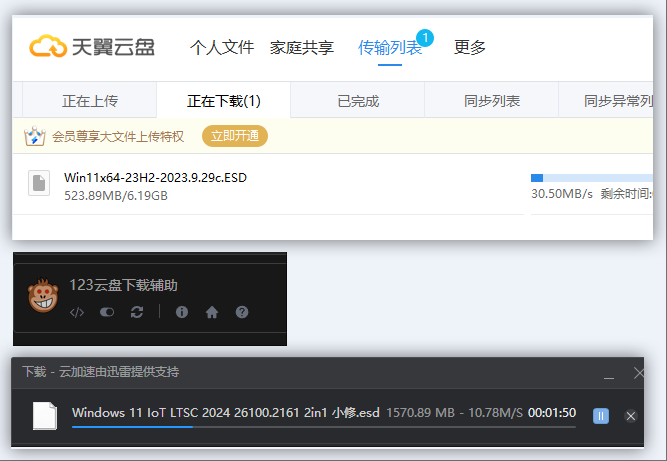This screenshot has height=461, width=667.
Task: Switch to the 同步列表 sub-tab
Action: (492, 101)
